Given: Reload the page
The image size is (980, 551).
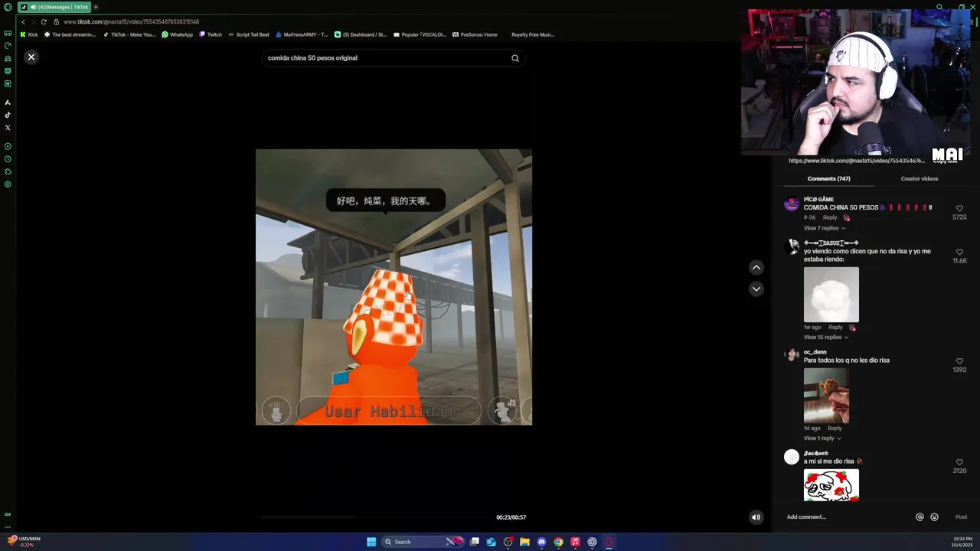Looking at the screenshot, I should 44,21.
